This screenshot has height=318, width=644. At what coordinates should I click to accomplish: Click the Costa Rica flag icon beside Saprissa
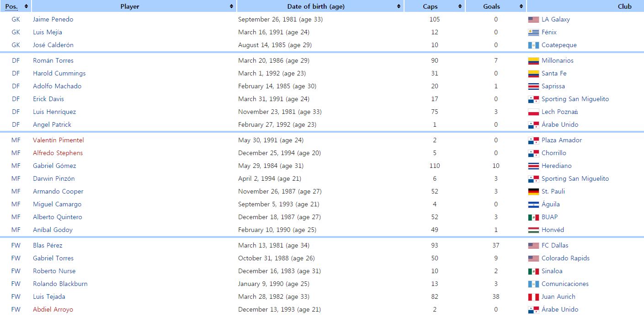pyautogui.click(x=533, y=86)
